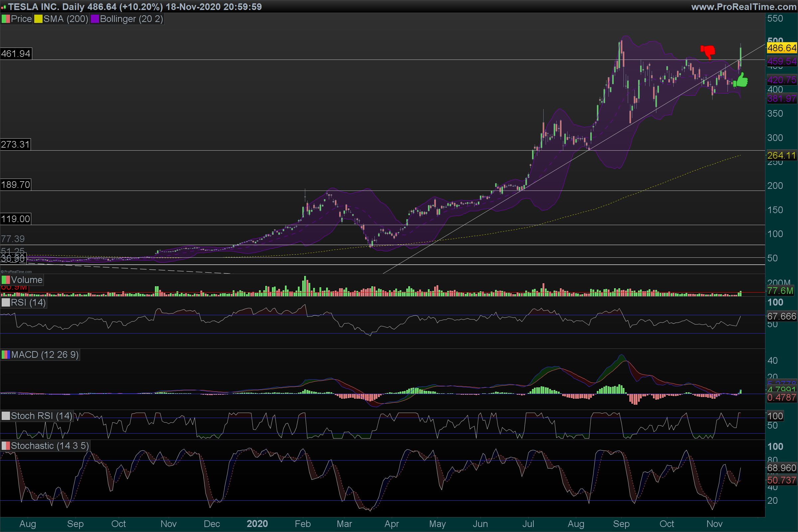Select the 461.94 horizontal level label
Viewport: 798px width, 532px height.
click(16, 54)
